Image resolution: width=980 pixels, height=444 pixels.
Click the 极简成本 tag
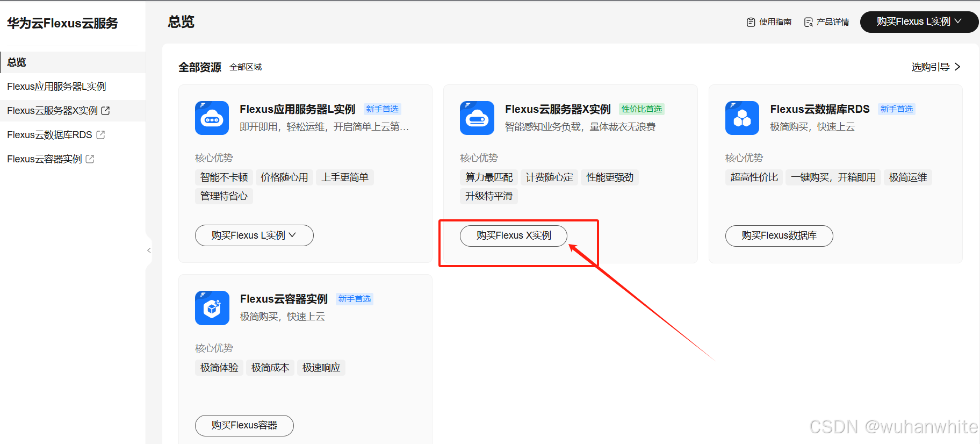point(270,368)
